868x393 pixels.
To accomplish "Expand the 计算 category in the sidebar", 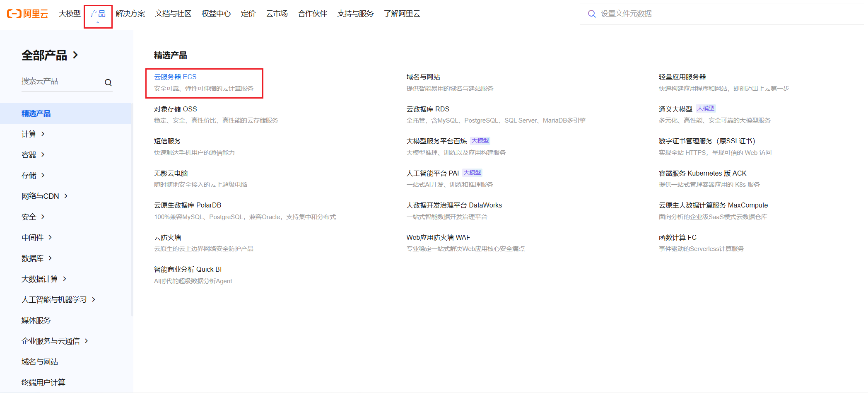I will point(33,134).
